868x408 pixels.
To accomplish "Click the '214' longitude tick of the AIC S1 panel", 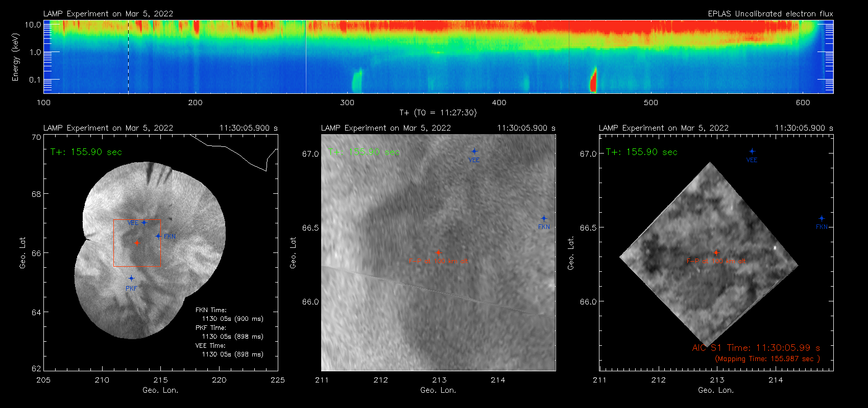I will pos(776,380).
